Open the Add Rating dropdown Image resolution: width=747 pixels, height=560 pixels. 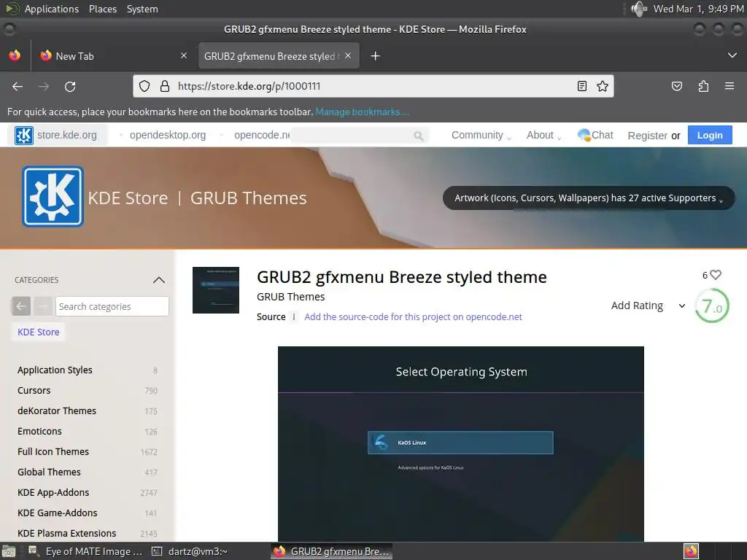[648, 306]
